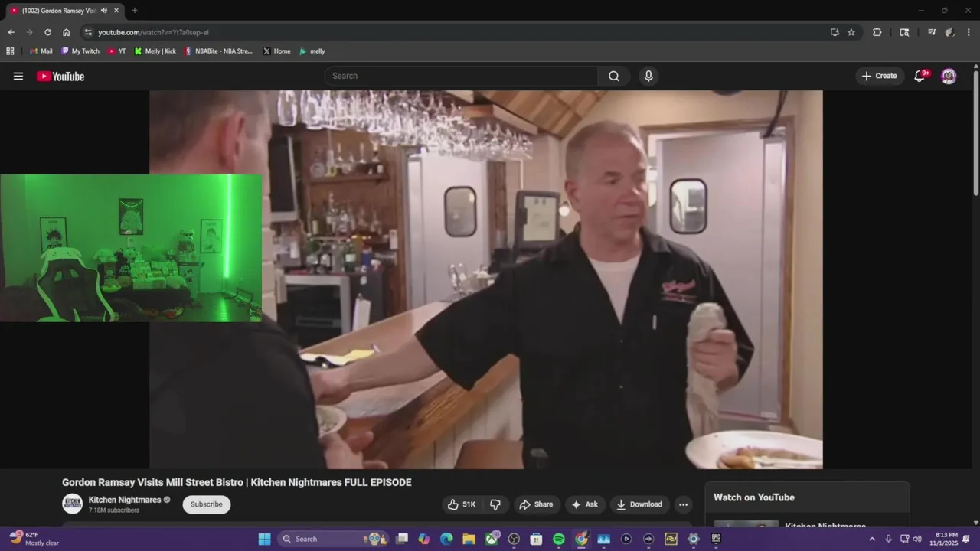Open Chrome from taskbar

582,539
